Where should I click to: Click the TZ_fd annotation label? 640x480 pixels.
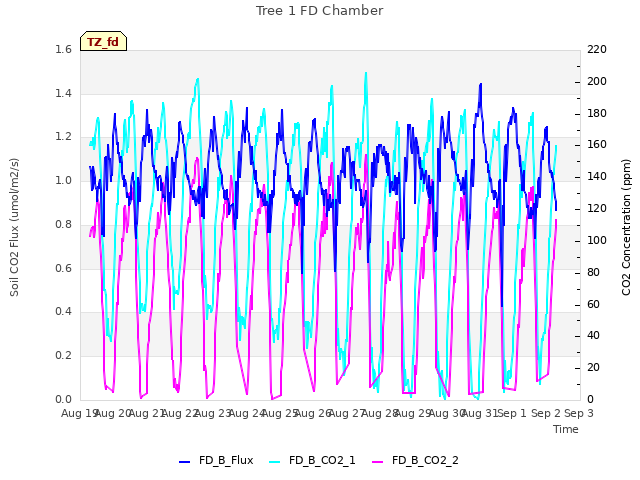pos(103,42)
